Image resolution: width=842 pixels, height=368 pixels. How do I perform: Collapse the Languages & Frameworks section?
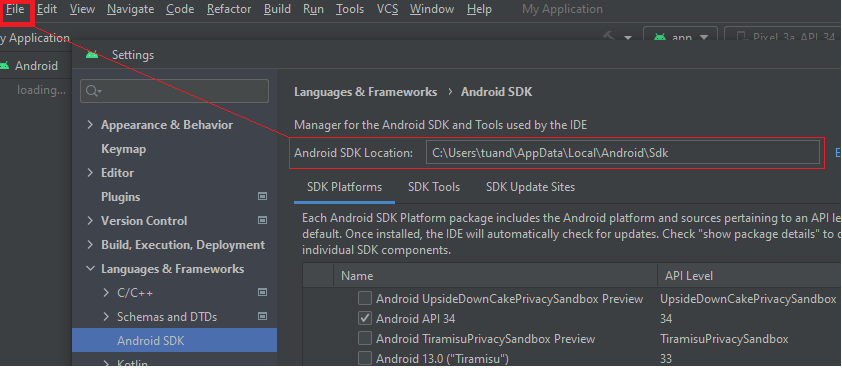click(90, 269)
